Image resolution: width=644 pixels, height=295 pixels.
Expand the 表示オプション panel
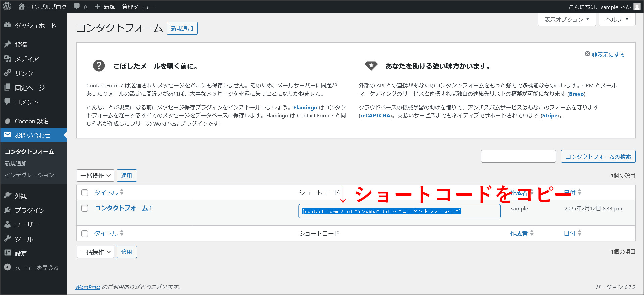(x=567, y=19)
